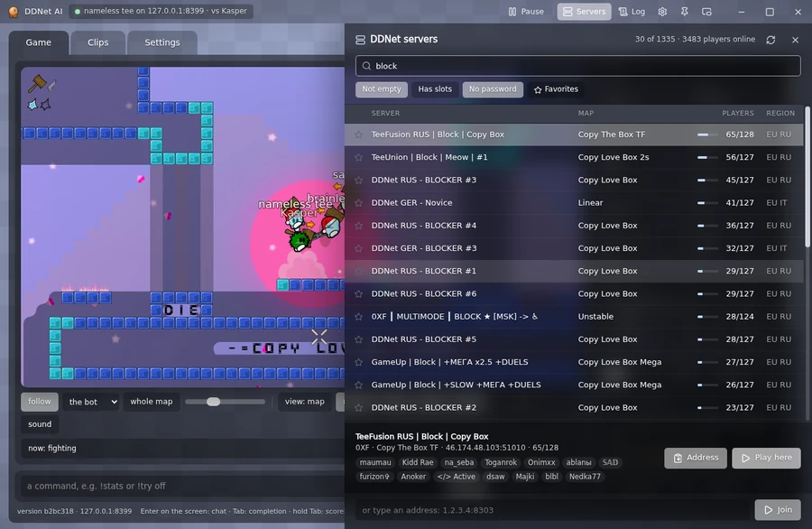
Task: Star the DDNet RUS - BLOCKER #3 server
Action: pyautogui.click(x=358, y=181)
